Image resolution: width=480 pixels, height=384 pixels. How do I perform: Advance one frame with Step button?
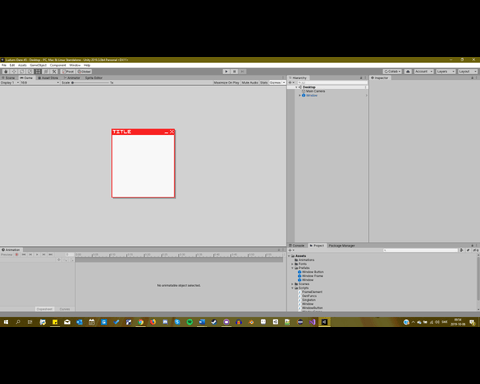pos(242,71)
